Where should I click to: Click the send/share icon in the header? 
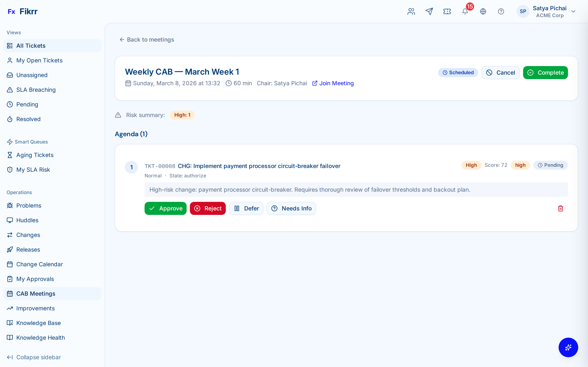(429, 11)
